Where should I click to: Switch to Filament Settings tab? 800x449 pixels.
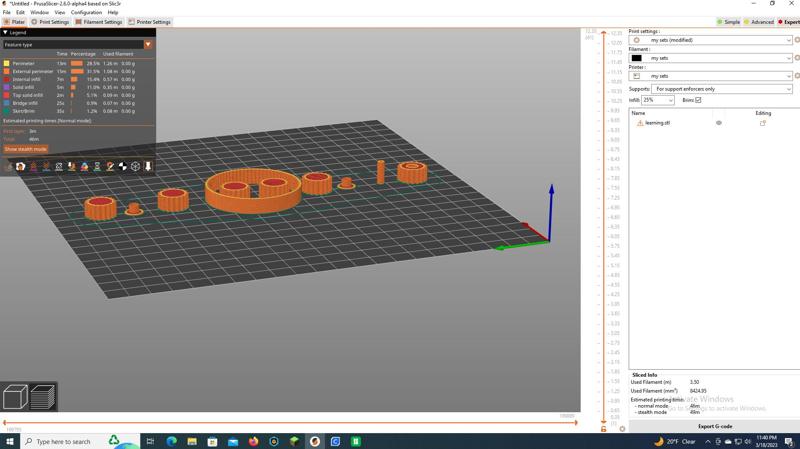tap(99, 22)
